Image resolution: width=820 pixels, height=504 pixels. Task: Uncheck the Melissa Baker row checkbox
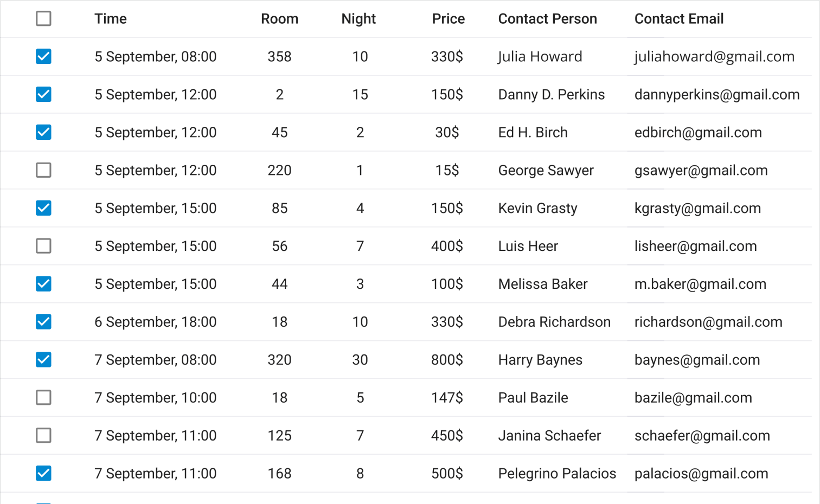(43, 284)
